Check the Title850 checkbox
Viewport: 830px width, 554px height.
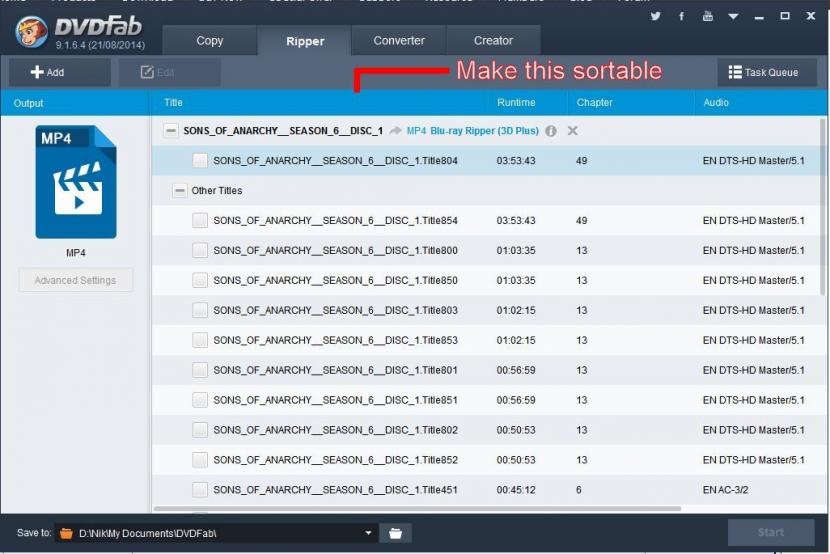[x=200, y=280]
